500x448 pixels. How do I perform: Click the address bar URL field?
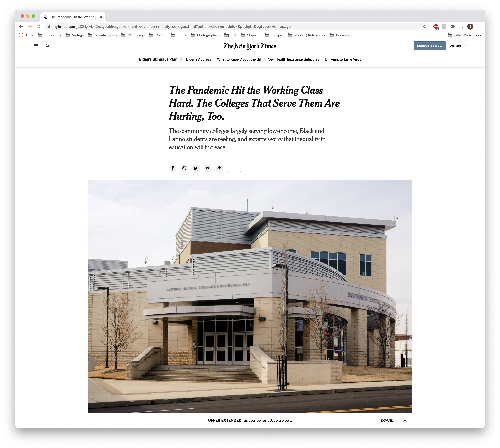pos(236,27)
